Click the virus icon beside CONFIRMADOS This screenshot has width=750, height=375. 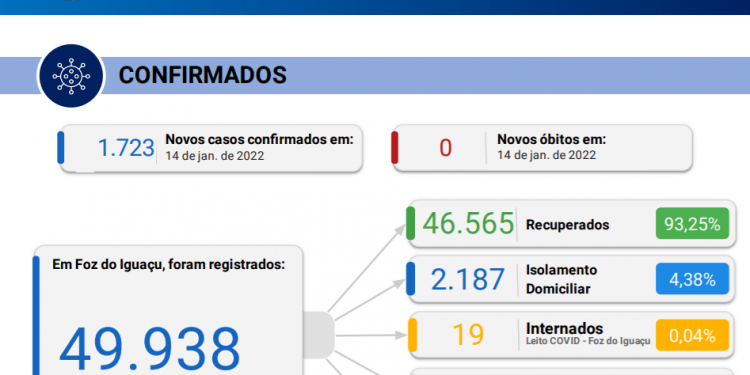(x=71, y=76)
